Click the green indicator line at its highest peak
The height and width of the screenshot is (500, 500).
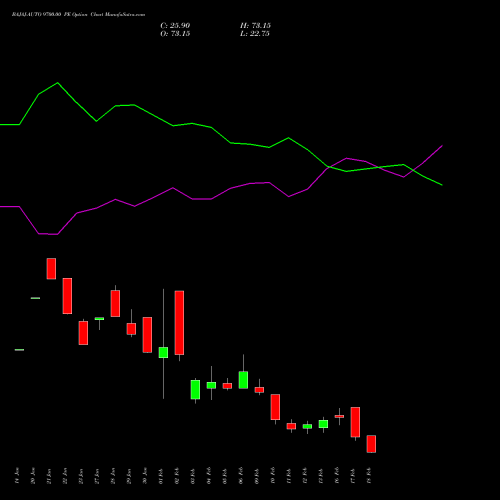(58, 83)
